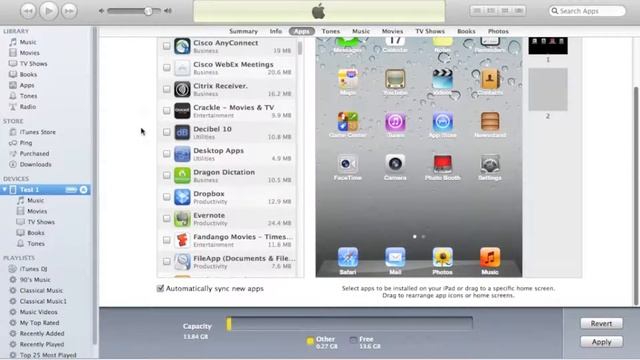Select Newsstand icon on iPad screen

tap(490, 121)
